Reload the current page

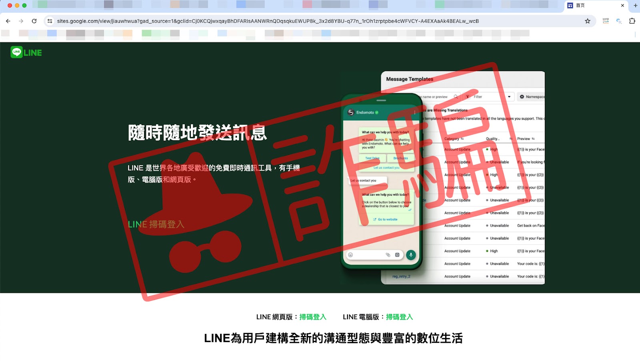click(34, 21)
